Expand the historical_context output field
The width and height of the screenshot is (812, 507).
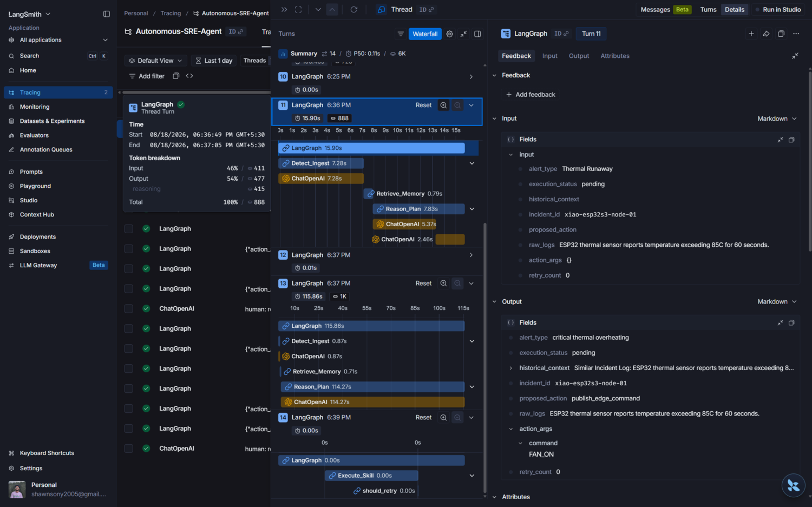[510, 368]
